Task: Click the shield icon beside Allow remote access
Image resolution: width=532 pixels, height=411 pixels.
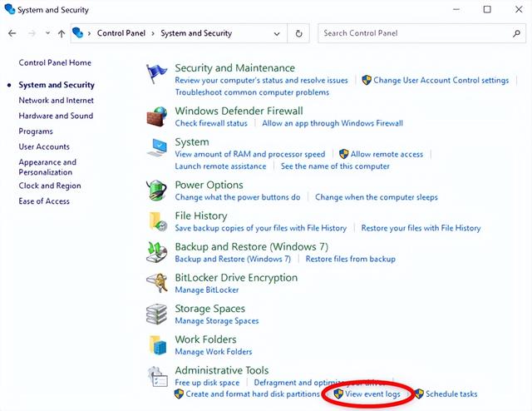Action: (343, 154)
